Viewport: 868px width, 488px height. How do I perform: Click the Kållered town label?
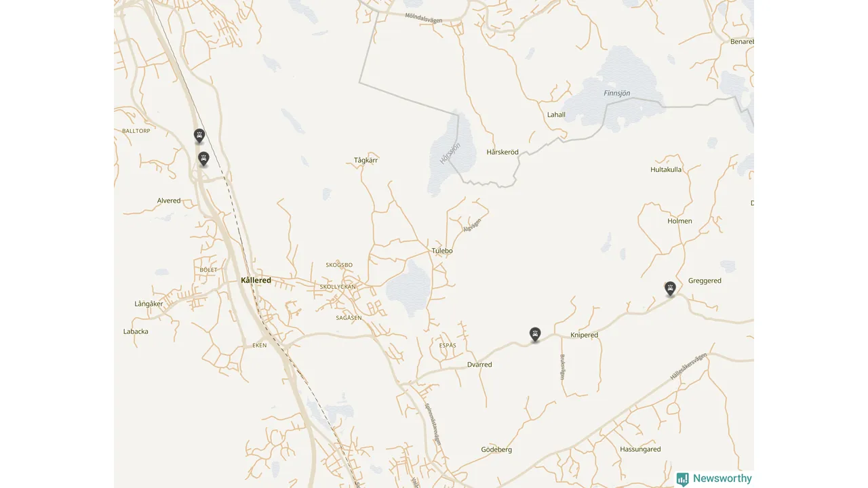point(256,280)
